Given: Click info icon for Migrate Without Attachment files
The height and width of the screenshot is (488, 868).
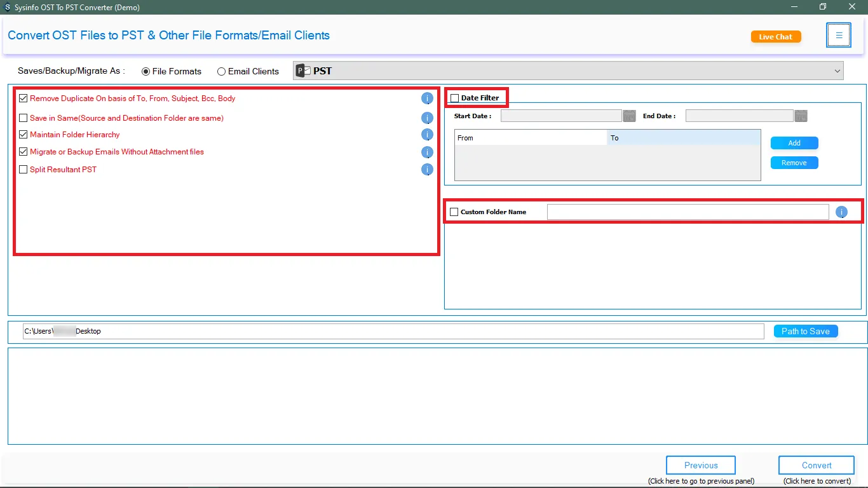Looking at the screenshot, I should [x=427, y=152].
